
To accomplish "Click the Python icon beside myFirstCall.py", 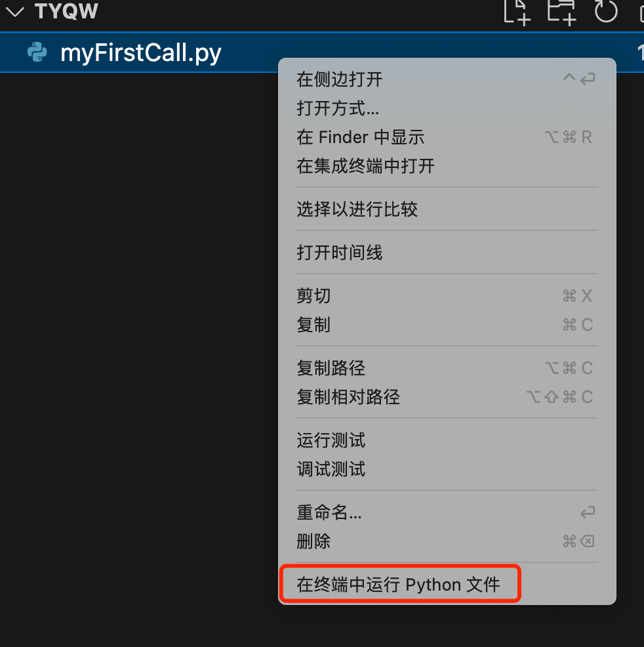I will coord(37,52).
